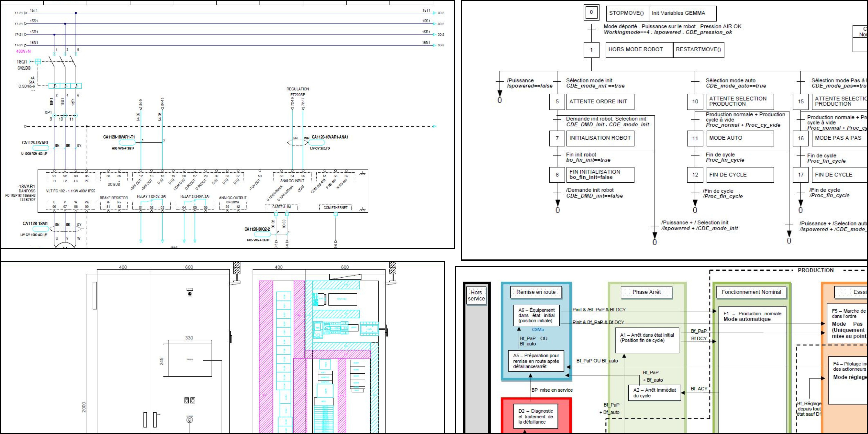
Task: Click the CA1128-30Q2-2 cable tag
Action: point(262,234)
